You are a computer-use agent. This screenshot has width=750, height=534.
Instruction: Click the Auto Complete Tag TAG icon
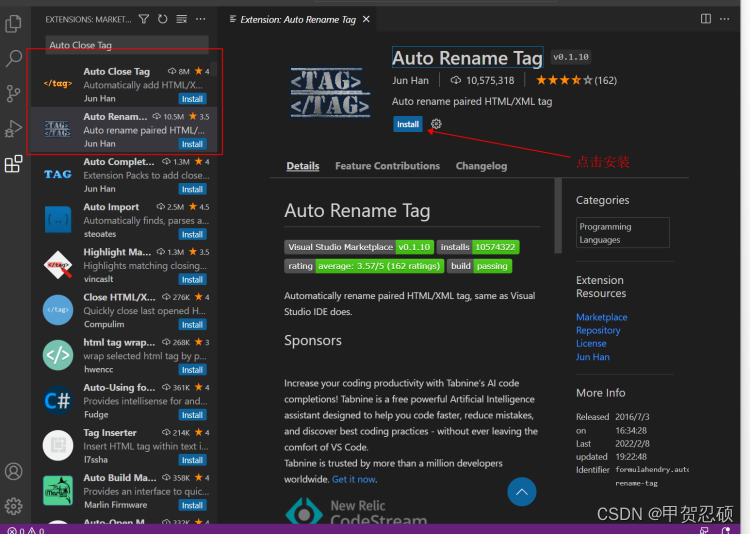(58, 174)
